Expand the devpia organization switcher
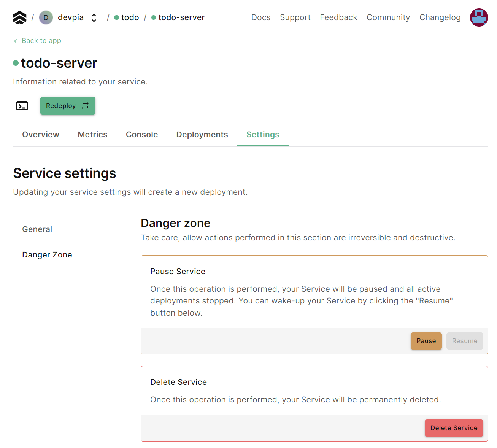Screen dimensions: 497x448 [x=94, y=18]
